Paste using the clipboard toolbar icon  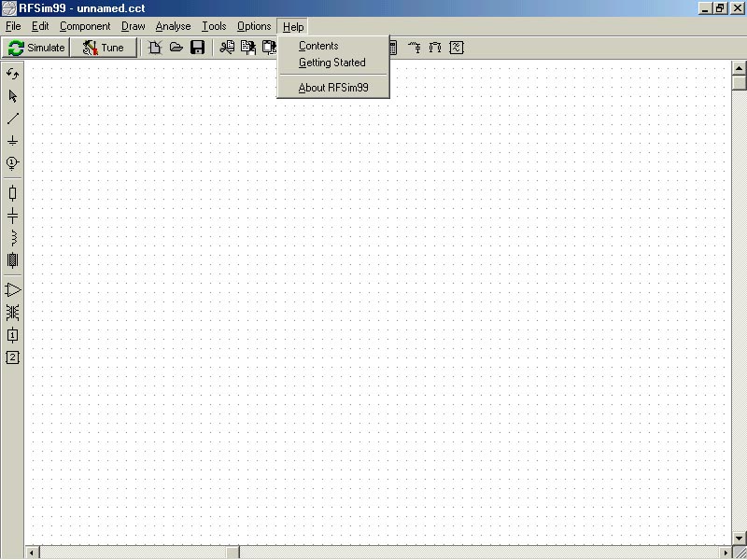[x=270, y=48]
